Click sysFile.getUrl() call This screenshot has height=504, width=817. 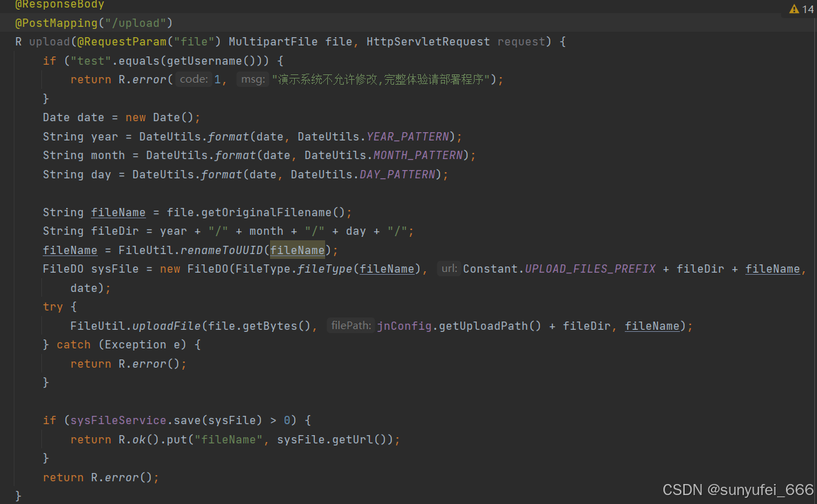point(335,440)
